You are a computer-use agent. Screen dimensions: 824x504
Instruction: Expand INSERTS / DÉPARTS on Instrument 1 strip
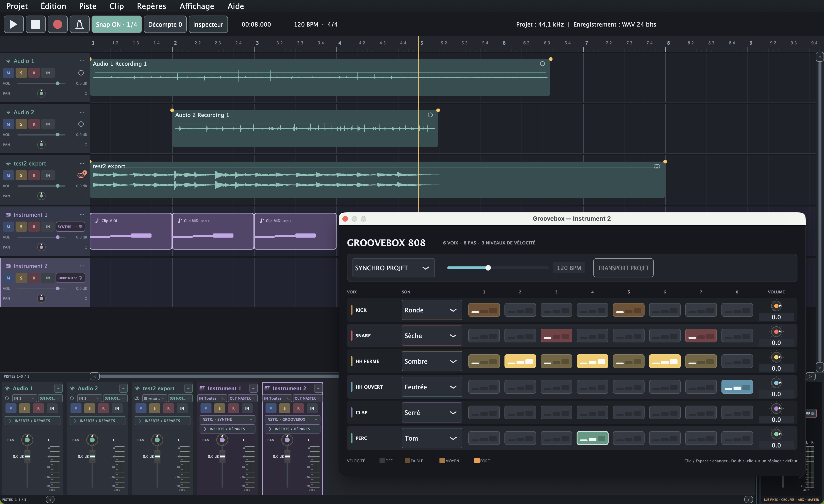pos(228,429)
